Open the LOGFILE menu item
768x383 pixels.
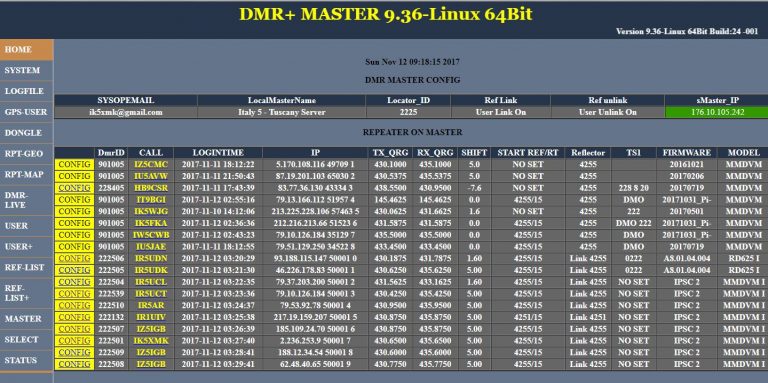click(26, 91)
